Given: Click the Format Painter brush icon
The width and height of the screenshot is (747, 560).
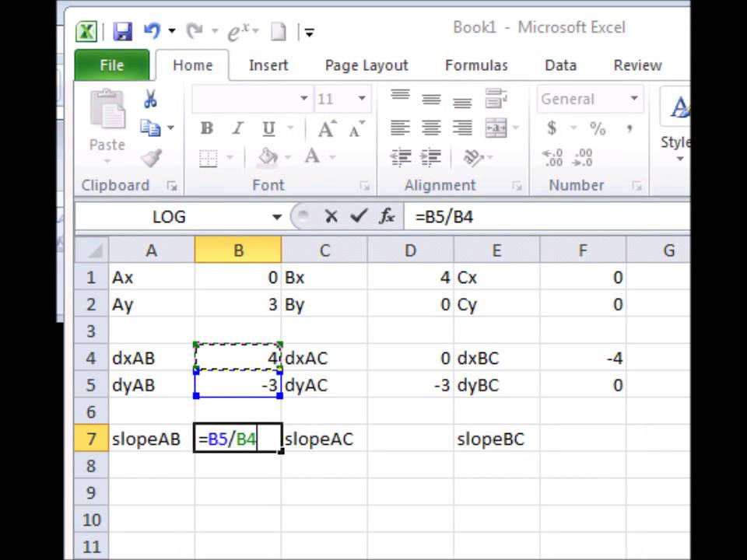Looking at the screenshot, I should [151, 158].
